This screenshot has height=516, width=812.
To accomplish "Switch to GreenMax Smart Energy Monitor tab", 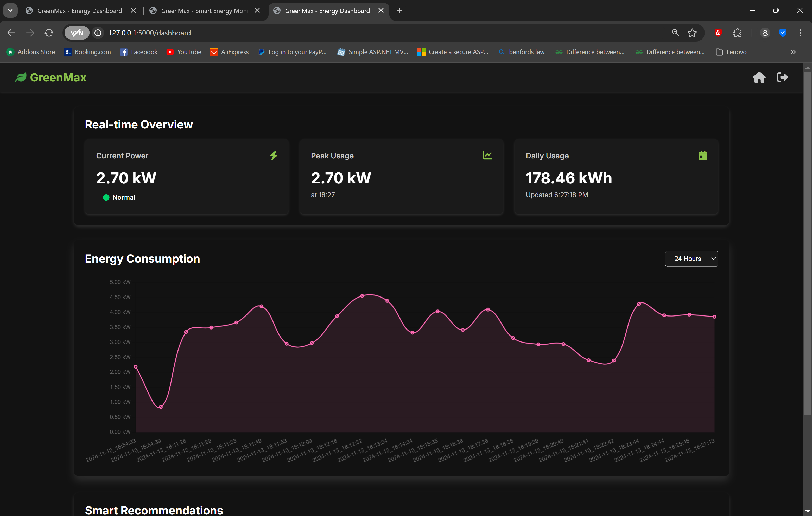I will pos(204,11).
